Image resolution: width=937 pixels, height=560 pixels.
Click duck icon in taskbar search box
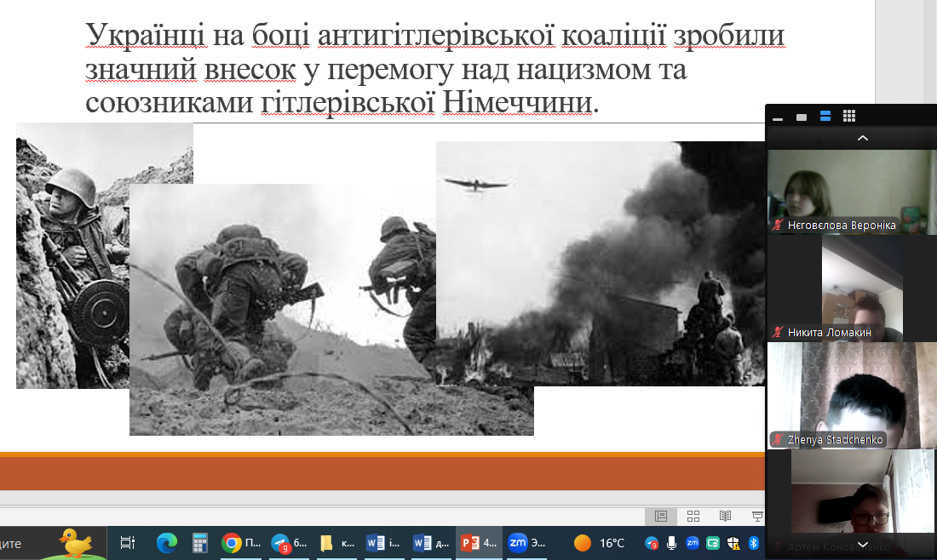(75, 543)
